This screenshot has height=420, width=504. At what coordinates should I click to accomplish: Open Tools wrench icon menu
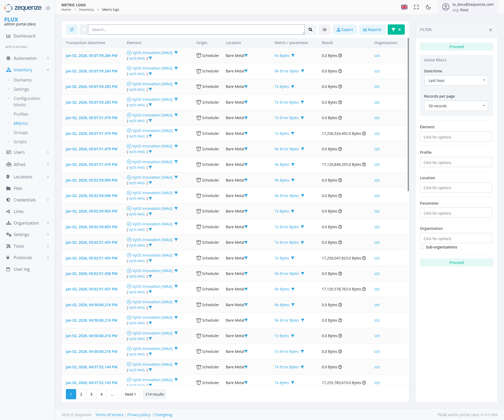[8, 246]
